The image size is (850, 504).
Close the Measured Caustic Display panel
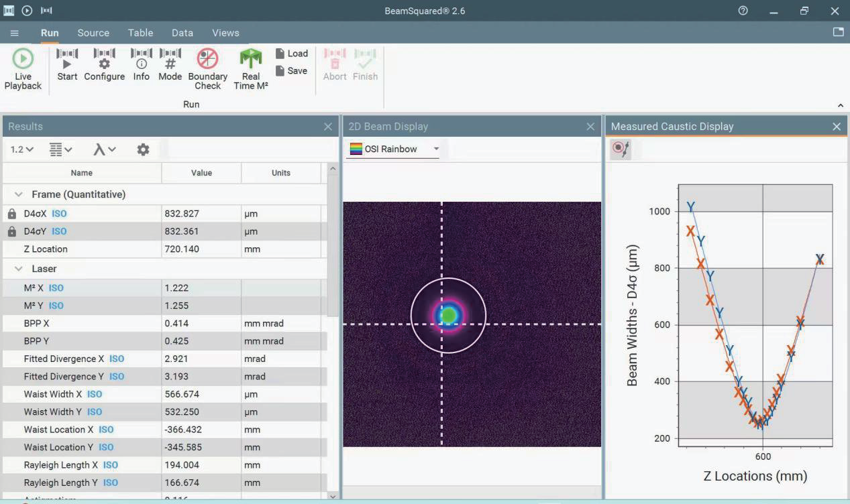coord(837,127)
